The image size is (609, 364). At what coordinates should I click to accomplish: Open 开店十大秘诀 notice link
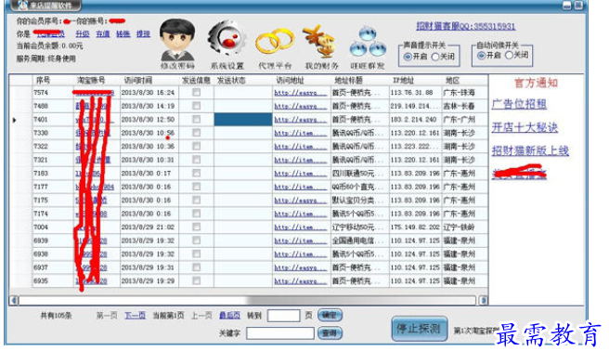[x=525, y=127]
